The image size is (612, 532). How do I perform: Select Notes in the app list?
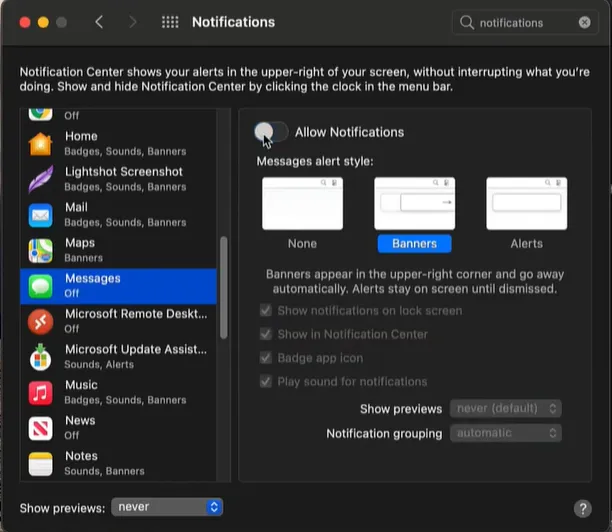(118, 464)
